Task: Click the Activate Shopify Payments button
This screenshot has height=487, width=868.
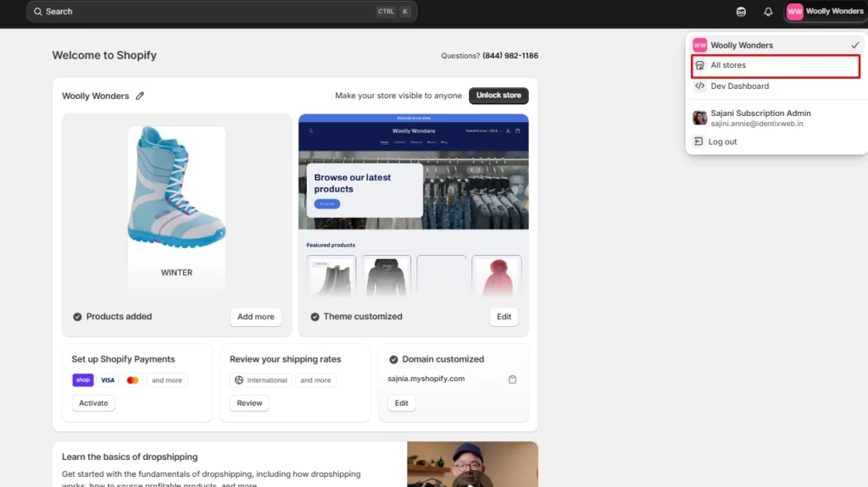Action: [93, 403]
